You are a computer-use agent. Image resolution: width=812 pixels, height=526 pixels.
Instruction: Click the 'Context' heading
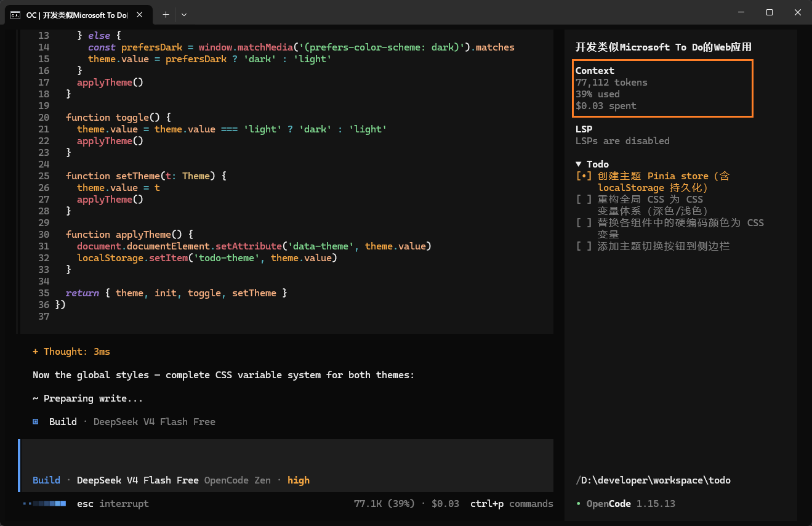coord(595,71)
